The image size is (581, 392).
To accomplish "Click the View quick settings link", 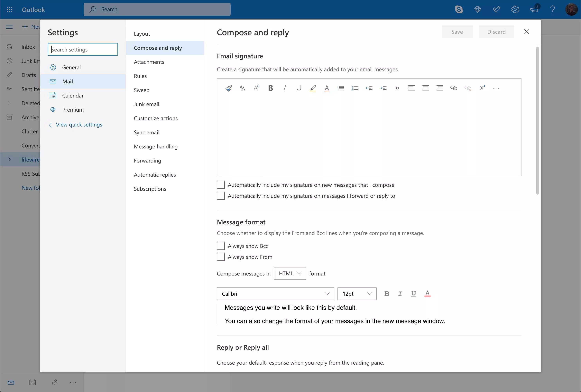I will click(79, 125).
